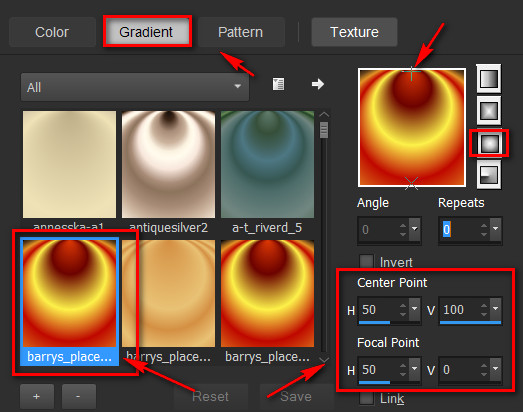
Task: Select the Radial gradient style icon
Action: click(489, 175)
